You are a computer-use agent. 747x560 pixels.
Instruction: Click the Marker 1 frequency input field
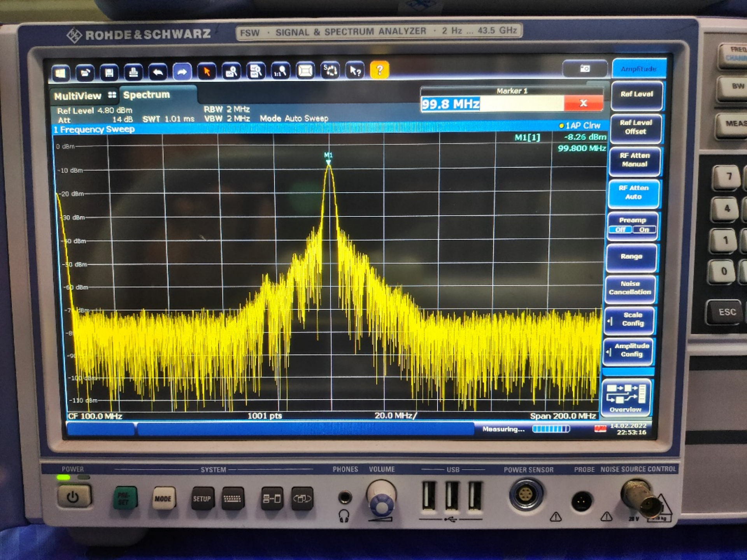click(492, 104)
